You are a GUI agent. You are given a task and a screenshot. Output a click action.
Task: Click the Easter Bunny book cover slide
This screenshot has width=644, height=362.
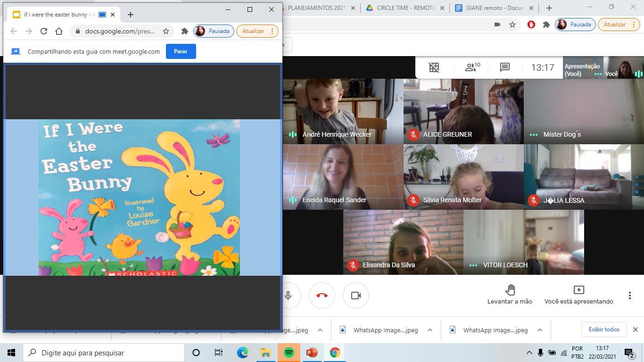click(x=139, y=197)
